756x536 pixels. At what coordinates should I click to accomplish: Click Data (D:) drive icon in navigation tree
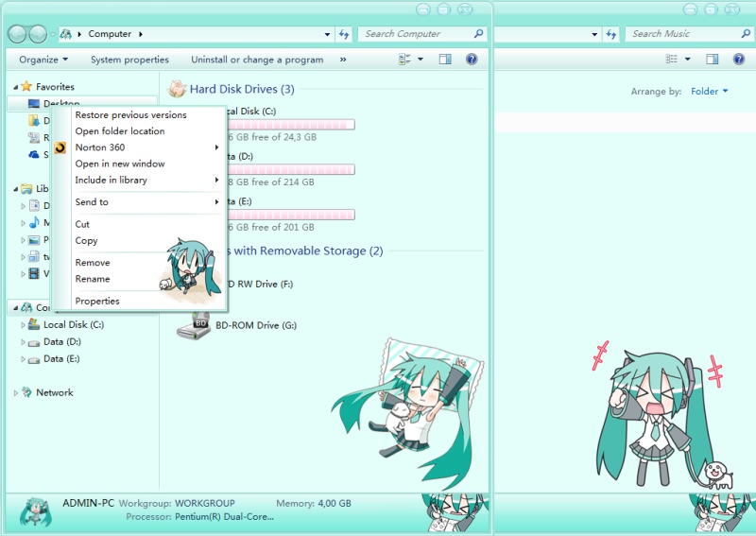[34, 342]
